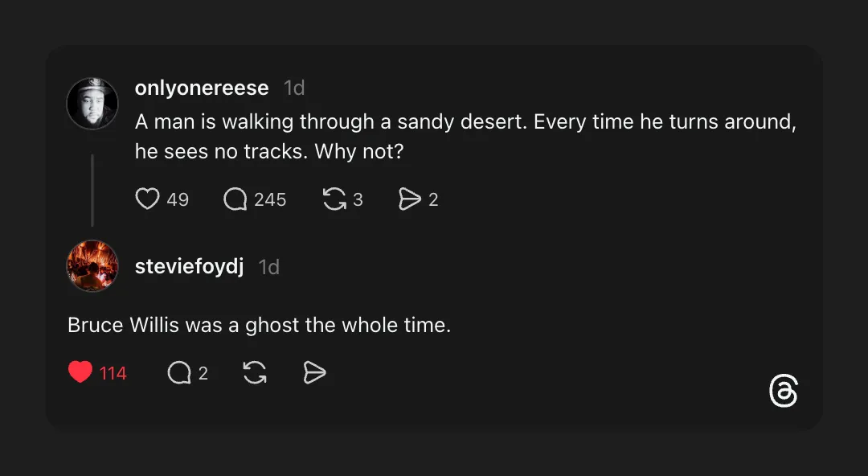Viewport: 868px width, 476px height.
Task: Open the reply box on steviefoydj's comment
Action: pos(178,372)
